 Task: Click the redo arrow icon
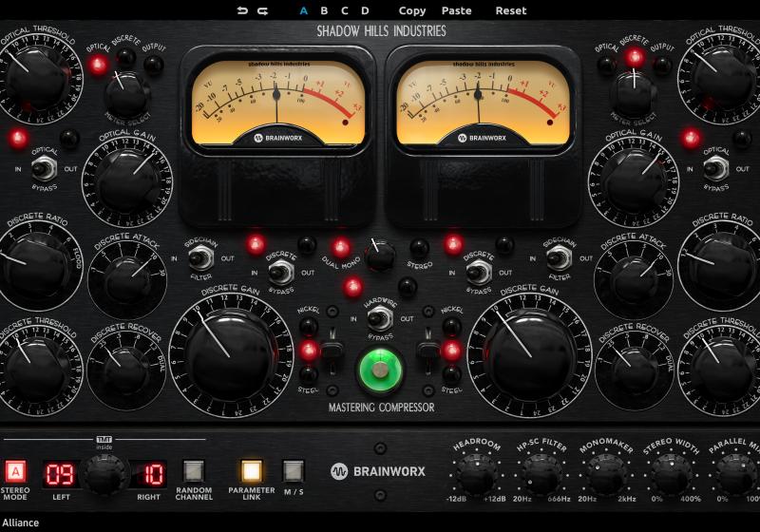tap(262, 10)
